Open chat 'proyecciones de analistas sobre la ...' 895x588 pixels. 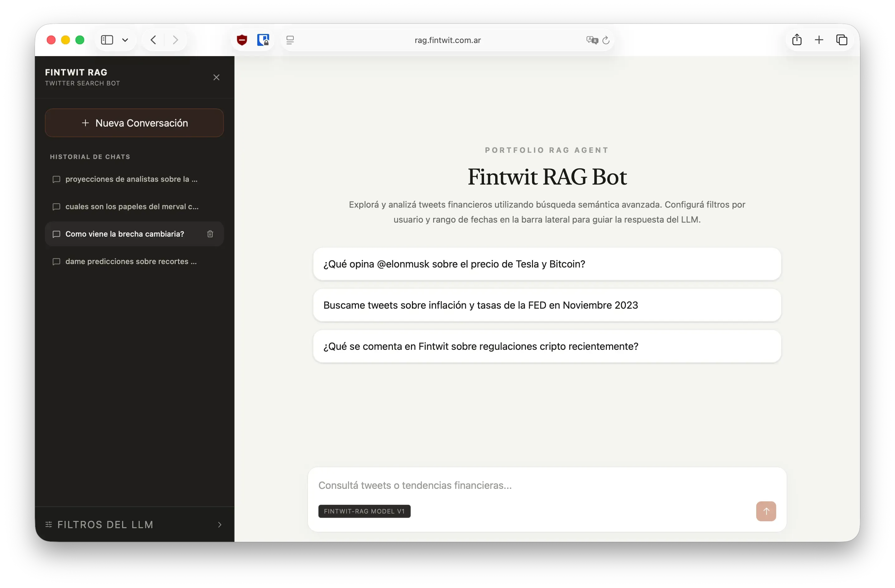pyautogui.click(x=134, y=179)
